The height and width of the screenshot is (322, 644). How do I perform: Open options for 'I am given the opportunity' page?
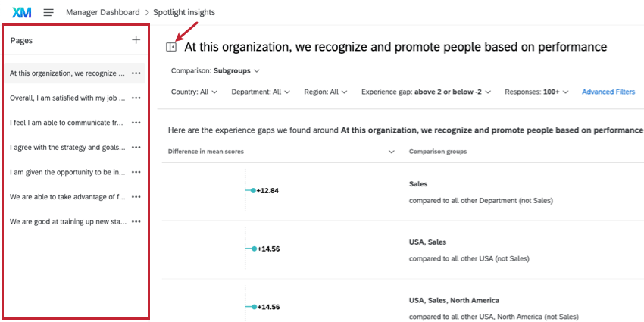coord(136,172)
